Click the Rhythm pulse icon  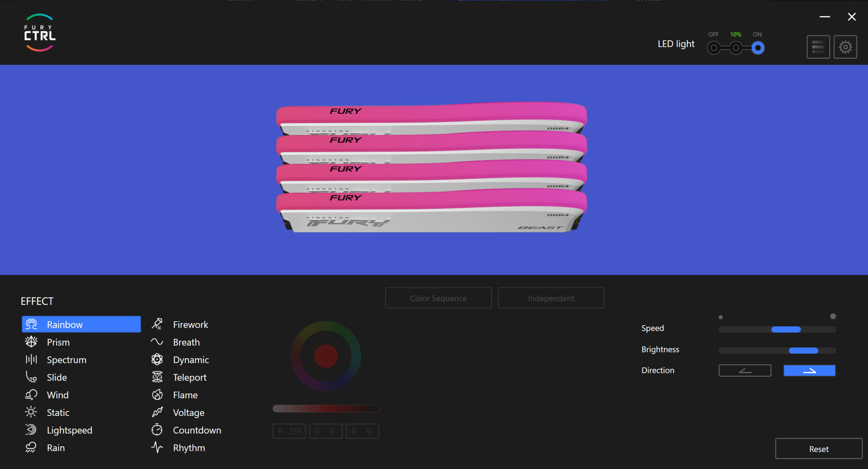coord(157,447)
